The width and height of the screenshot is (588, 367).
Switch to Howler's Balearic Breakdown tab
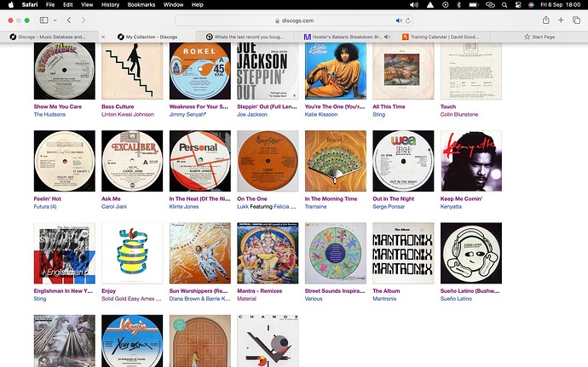click(343, 37)
